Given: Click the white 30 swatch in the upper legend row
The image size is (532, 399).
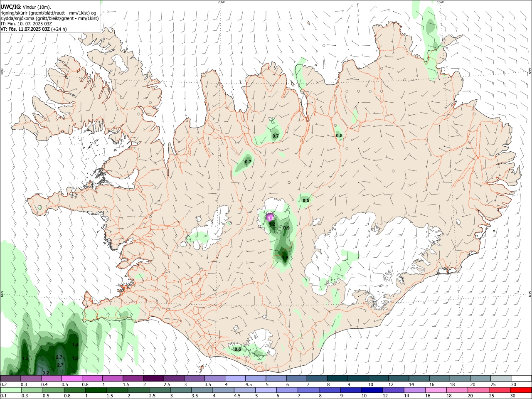Looking at the screenshot, I should click(x=521, y=379).
